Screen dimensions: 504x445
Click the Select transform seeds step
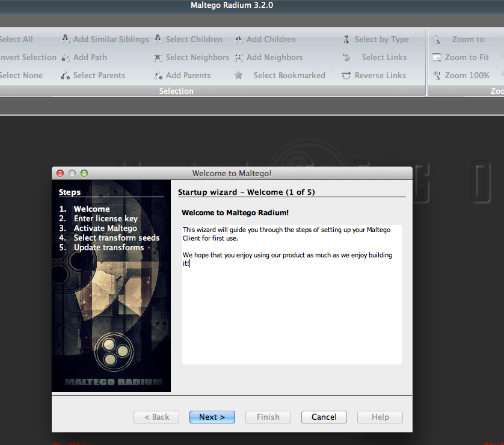(x=109, y=238)
